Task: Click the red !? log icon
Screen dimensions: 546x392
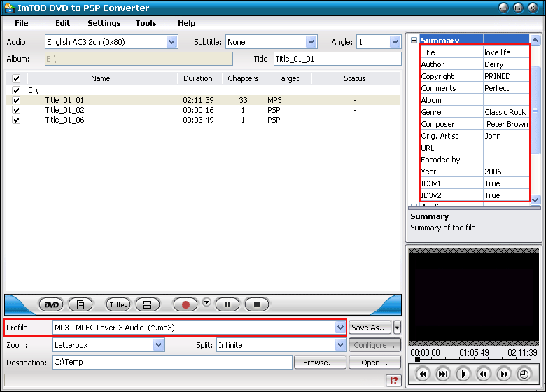Action: click(393, 380)
